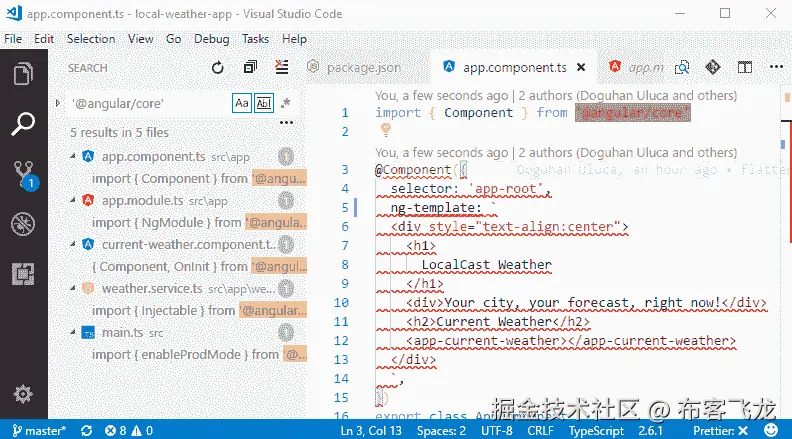Click the code lens above @Component
The height and width of the screenshot is (439, 792).
pos(556,153)
